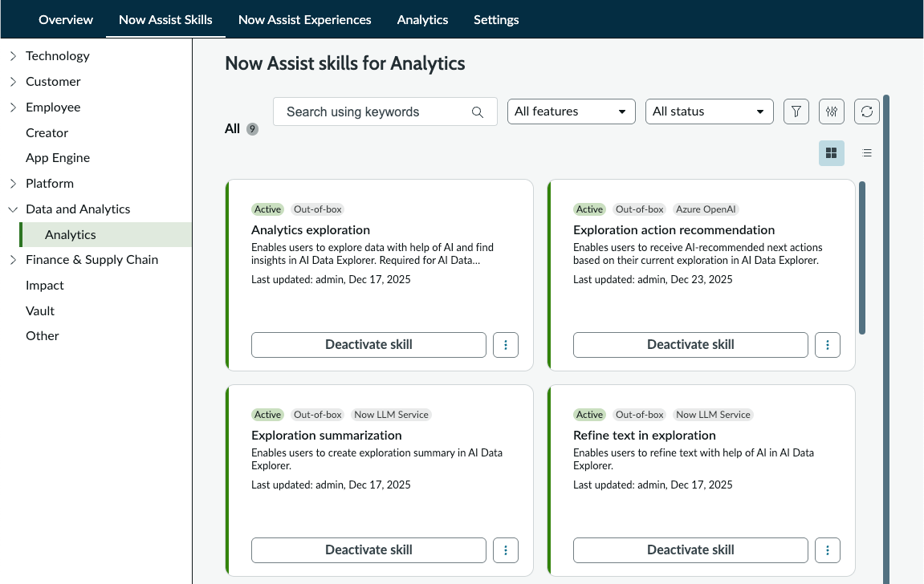
Task: Collapse the Data and Analytics category
Action: click(13, 209)
